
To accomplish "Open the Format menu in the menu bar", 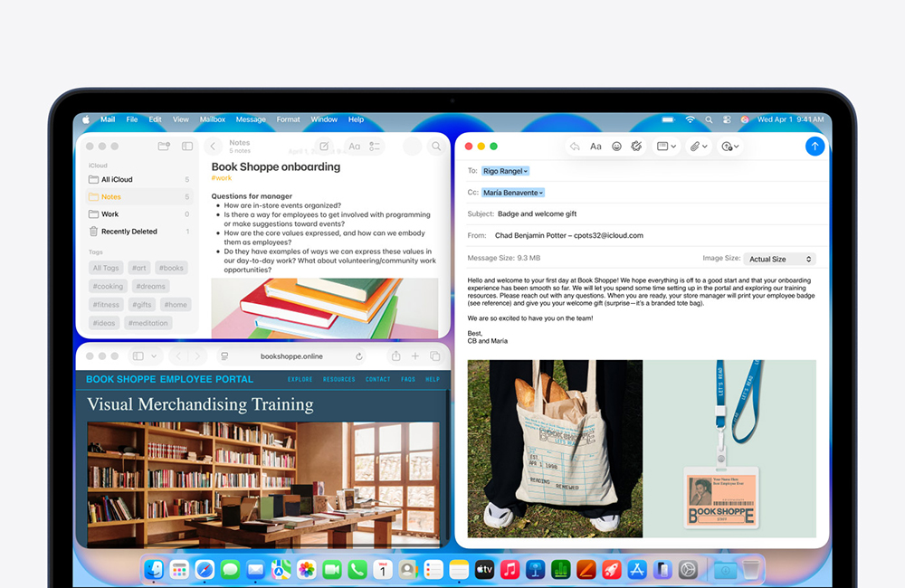I will (x=288, y=119).
